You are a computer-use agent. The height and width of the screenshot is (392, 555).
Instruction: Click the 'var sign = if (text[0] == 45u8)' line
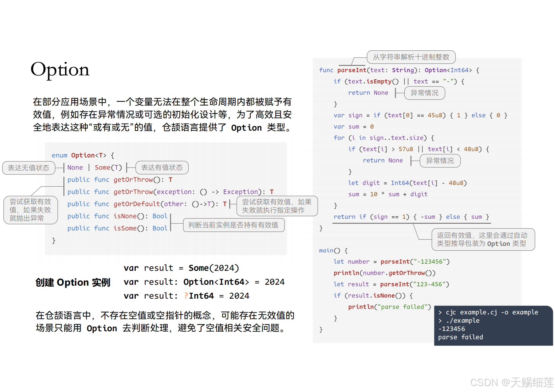click(421, 115)
